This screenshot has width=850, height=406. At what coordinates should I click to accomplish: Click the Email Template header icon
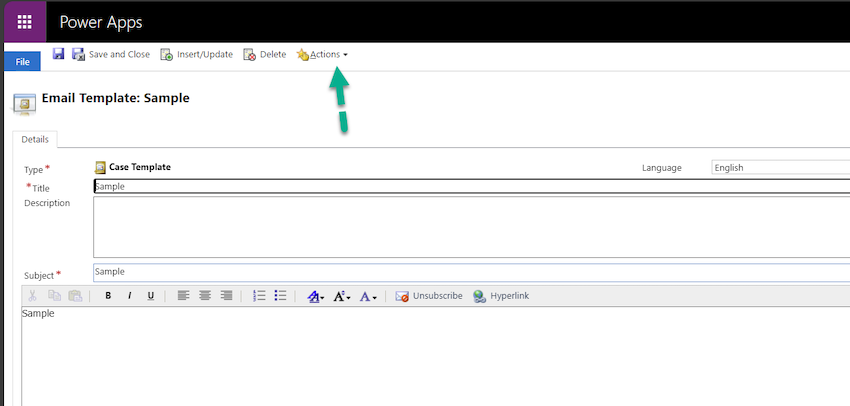24,102
